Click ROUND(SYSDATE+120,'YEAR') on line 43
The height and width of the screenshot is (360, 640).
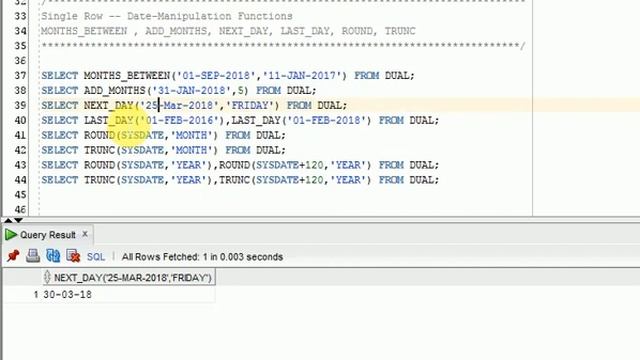click(x=295, y=165)
